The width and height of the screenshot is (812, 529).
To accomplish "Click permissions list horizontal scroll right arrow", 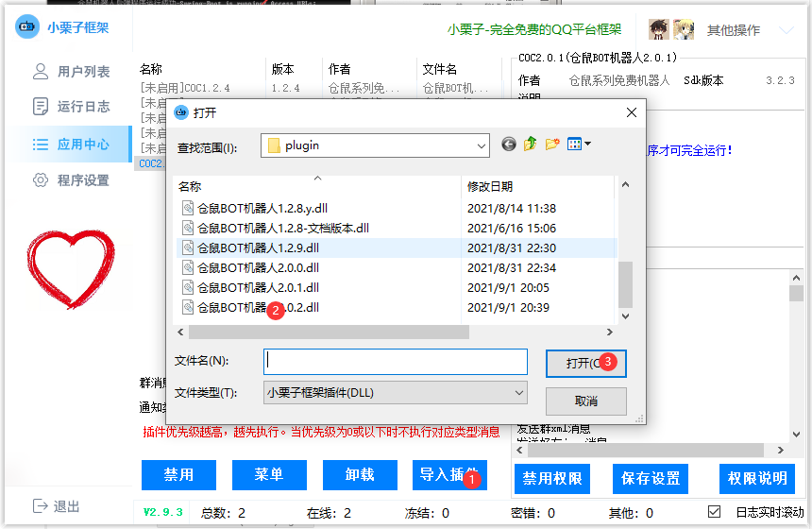I will [x=781, y=451].
